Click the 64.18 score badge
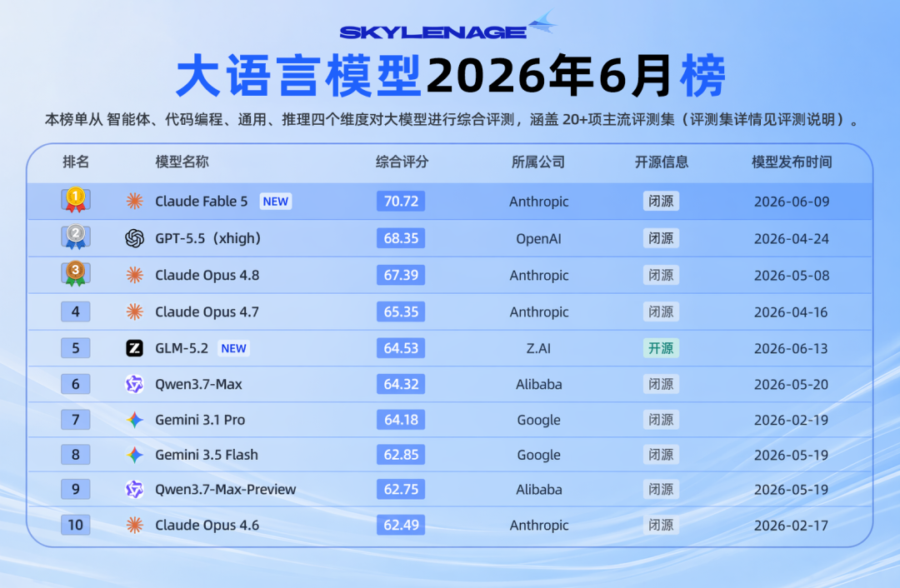Screen dimensions: 900x588 (401, 419)
